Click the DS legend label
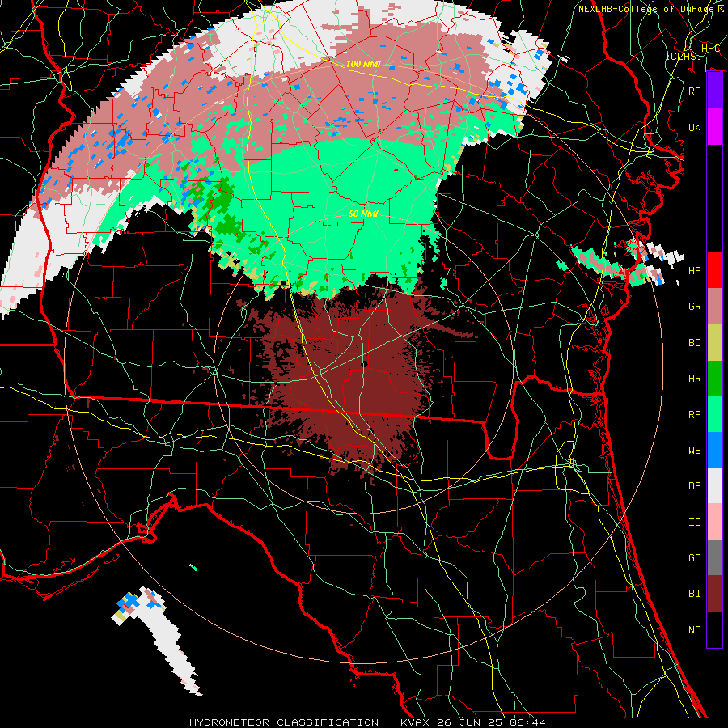This screenshot has height=728, width=728. (695, 486)
